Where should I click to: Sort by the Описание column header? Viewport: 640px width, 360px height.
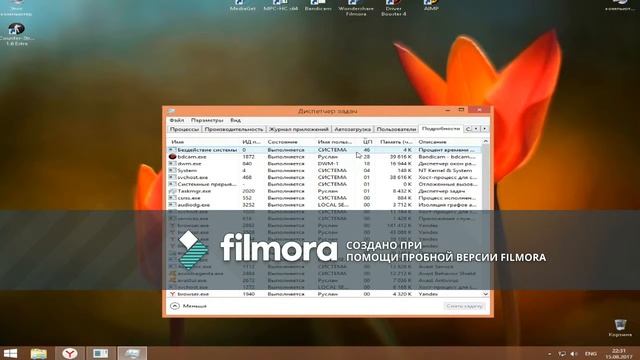point(432,142)
